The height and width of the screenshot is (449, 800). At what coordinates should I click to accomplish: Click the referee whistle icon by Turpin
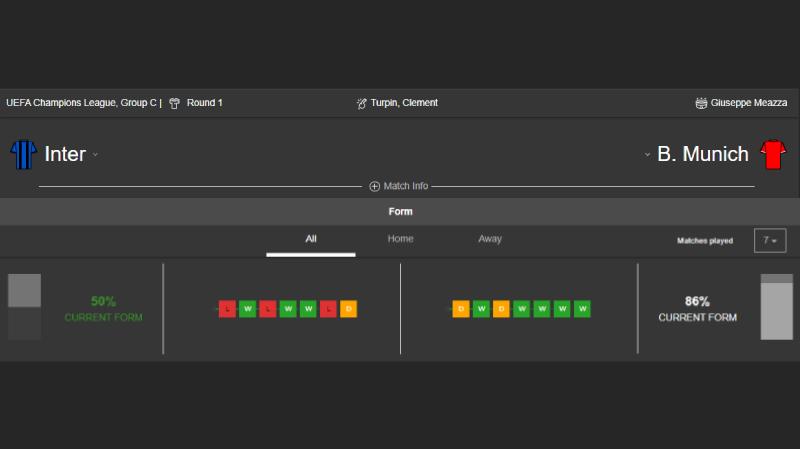coord(361,104)
